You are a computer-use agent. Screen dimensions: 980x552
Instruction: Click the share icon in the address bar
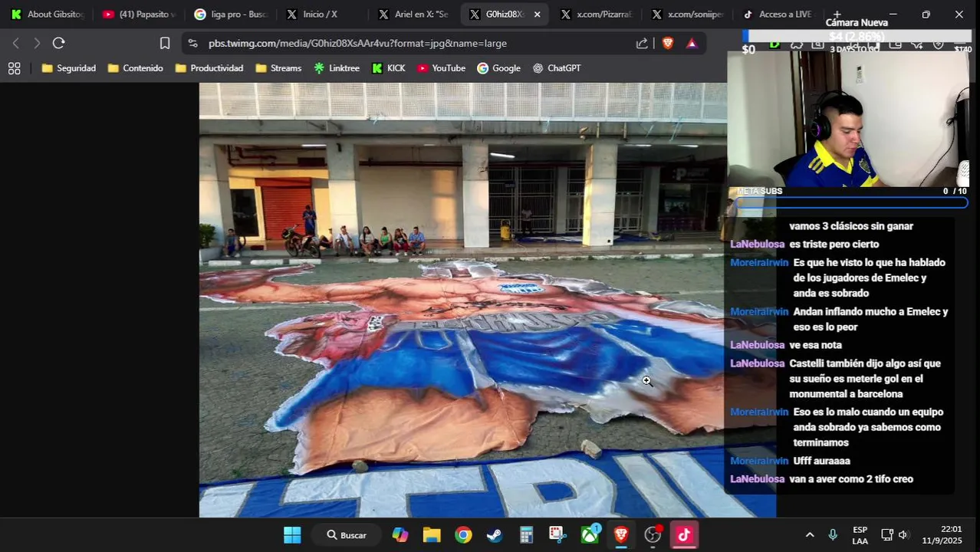tap(642, 43)
